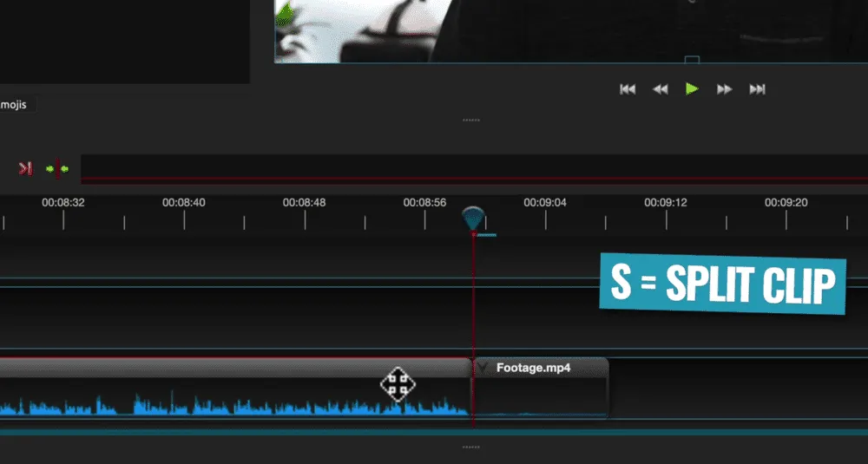Select the Footage.mp4 clip title
This screenshot has height=464, width=868.
(x=533, y=368)
